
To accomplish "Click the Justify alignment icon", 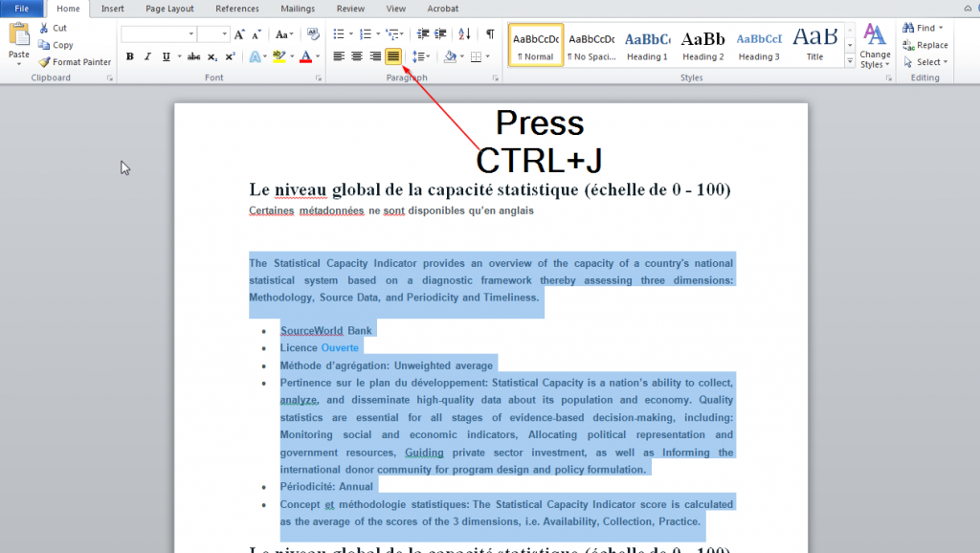I will point(393,56).
